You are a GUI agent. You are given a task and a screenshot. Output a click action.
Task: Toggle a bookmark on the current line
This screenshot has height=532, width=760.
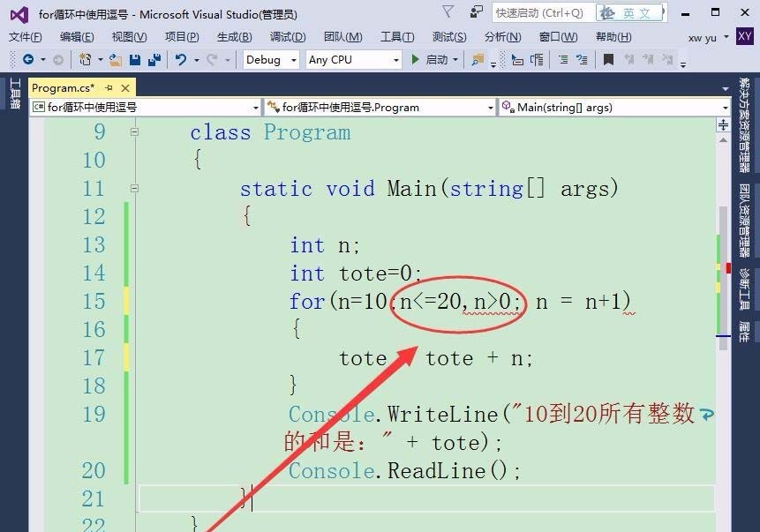(x=608, y=60)
